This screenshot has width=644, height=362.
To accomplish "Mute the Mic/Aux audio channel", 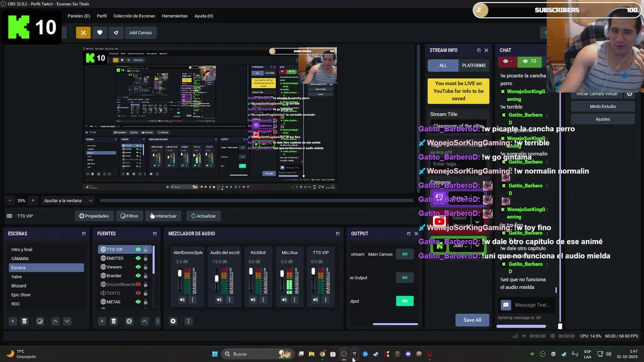I will point(284,300).
